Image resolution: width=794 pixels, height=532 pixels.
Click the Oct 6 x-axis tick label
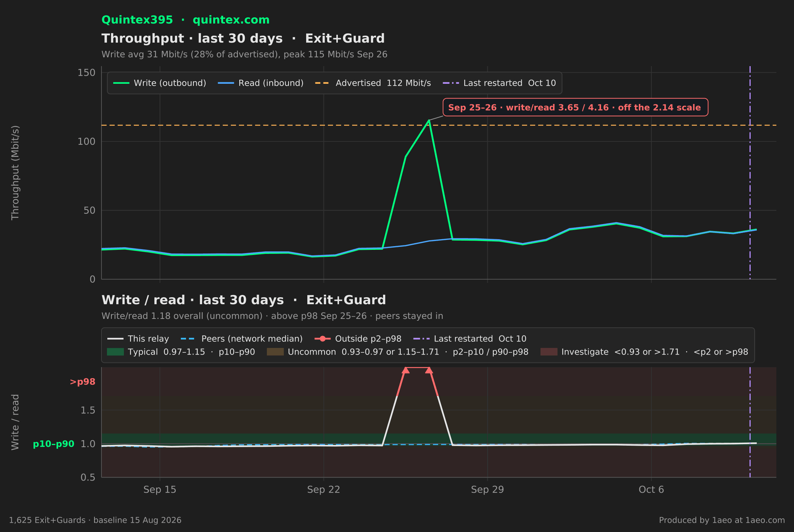(x=651, y=490)
